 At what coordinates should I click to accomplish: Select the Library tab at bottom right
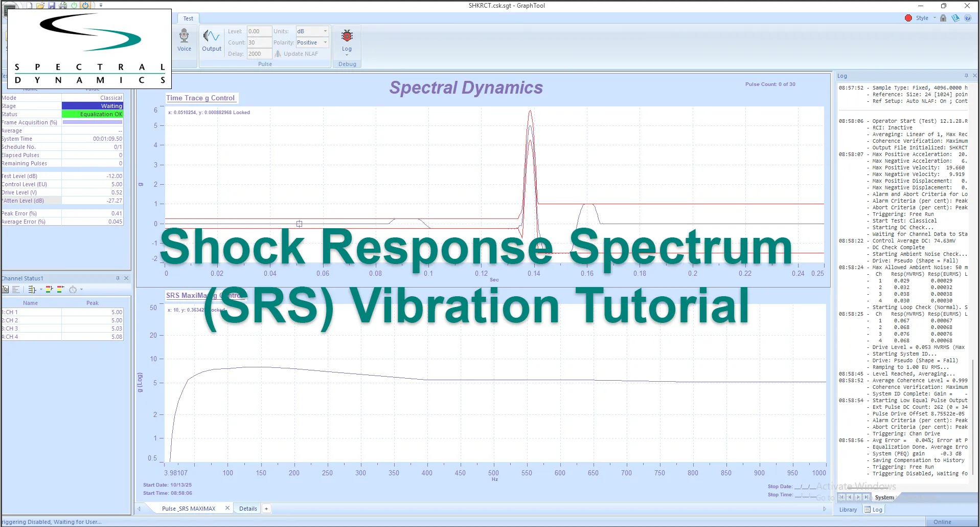848,509
